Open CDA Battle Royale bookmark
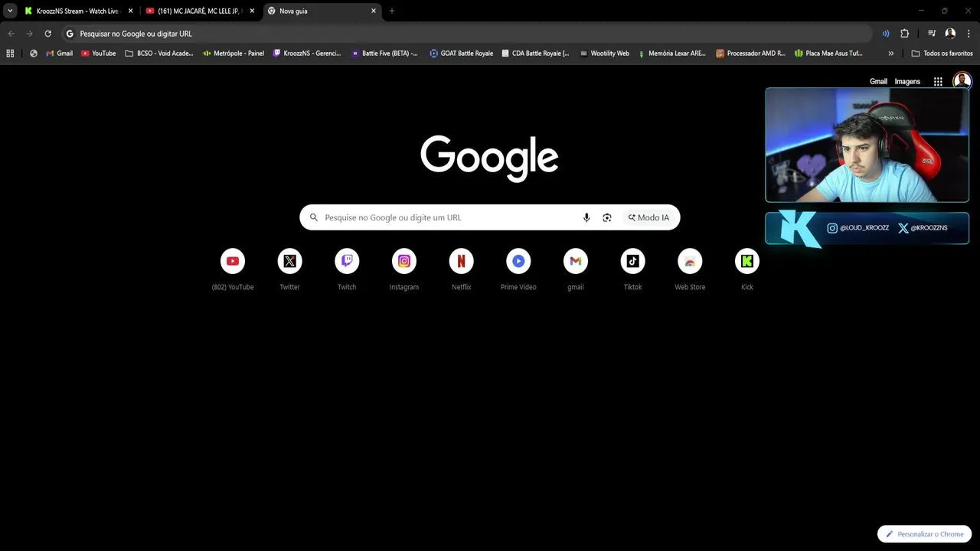This screenshot has width=980, height=551. point(535,54)
